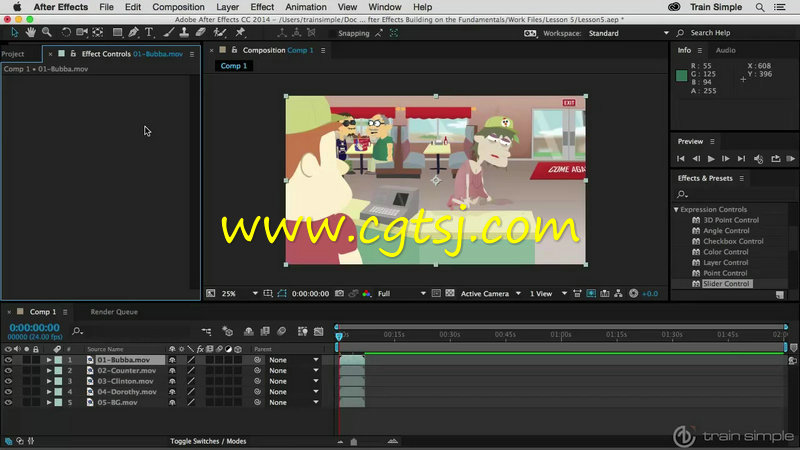Expand the 02-Counter.mov layer properties
This screenshot has width=800, height=450.
pyautogui.click(x=49, y=370)
